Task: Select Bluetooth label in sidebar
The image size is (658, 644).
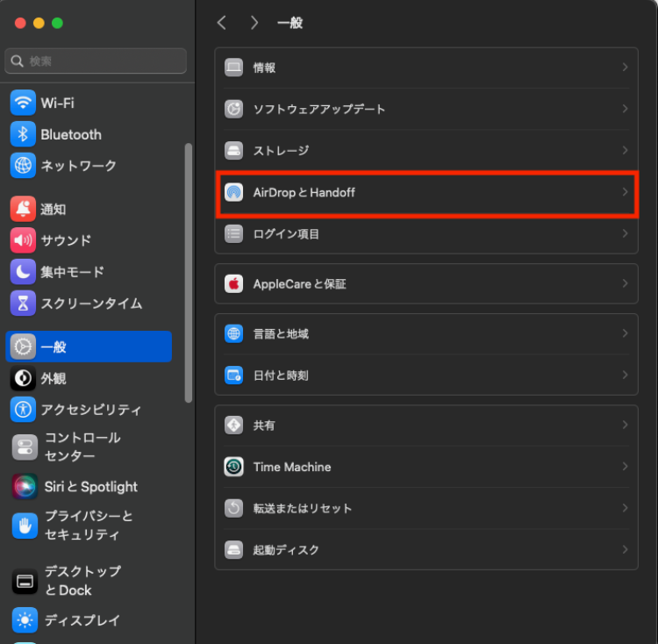Action: point(71,134)
